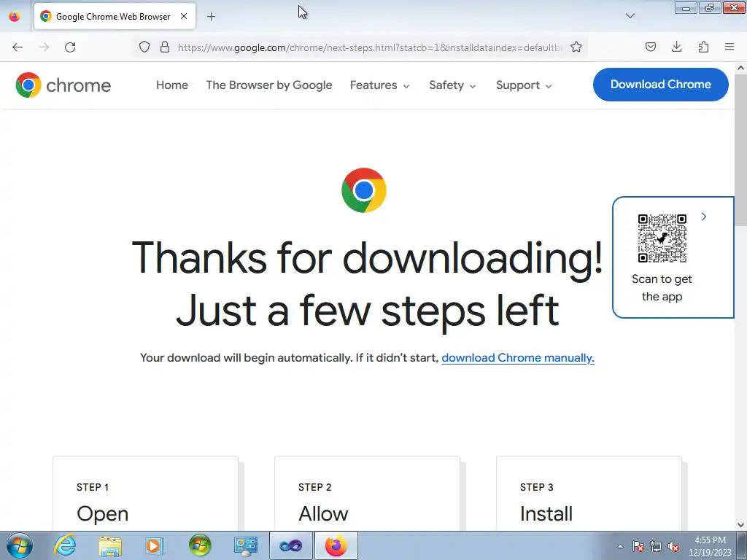The width and height of the screenshot is (747, 560).
Task: Click the page scrollbar up arrow
Action: click(741, 68)
